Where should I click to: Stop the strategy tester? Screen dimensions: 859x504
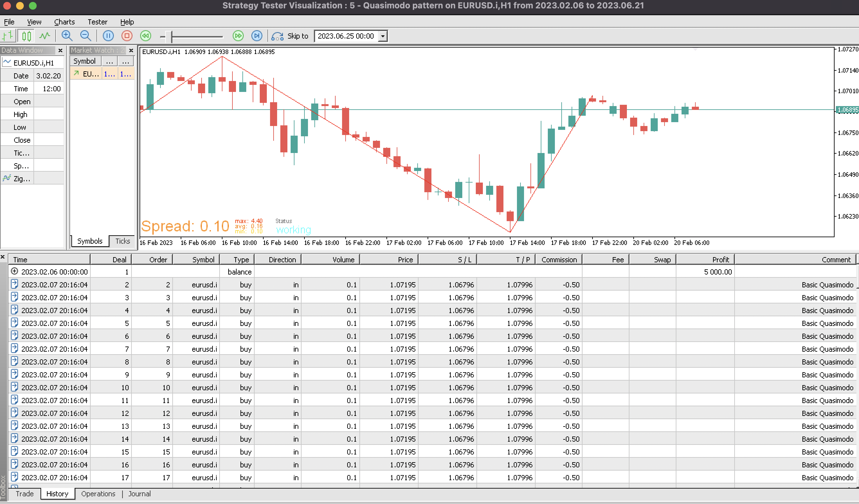(x=127, y=36)
